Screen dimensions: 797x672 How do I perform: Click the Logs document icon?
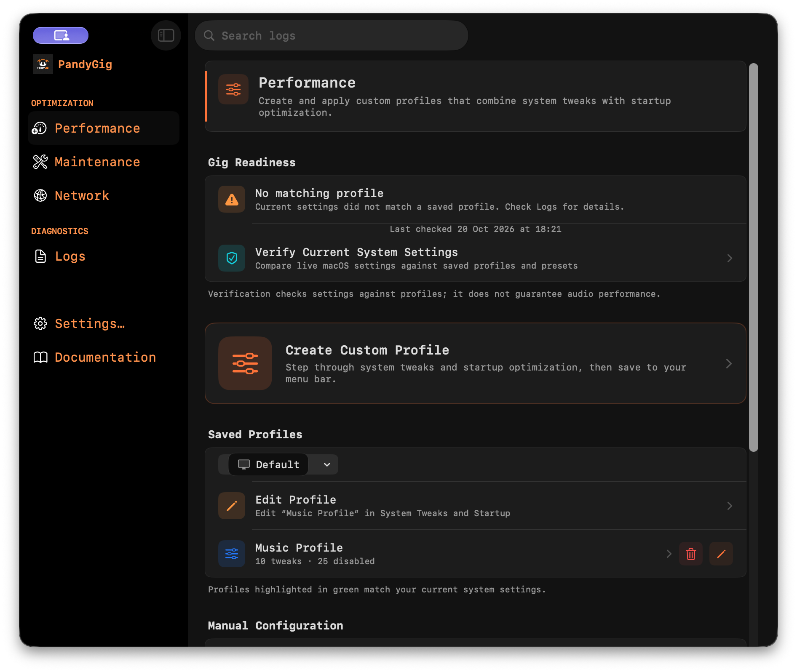(x=40, y=256)
